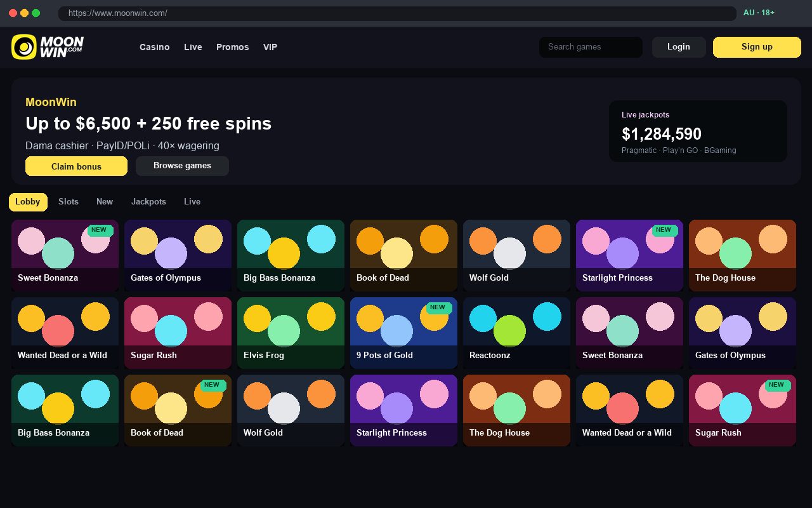This screenshot has width=812, height=508.
Task: Open the Book of Dead card without a badge
Action: (403, 256)
